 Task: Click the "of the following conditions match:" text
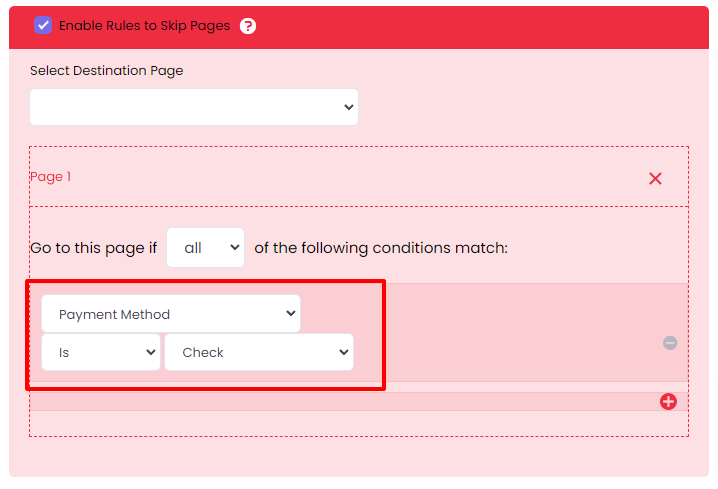pos(381,248)
